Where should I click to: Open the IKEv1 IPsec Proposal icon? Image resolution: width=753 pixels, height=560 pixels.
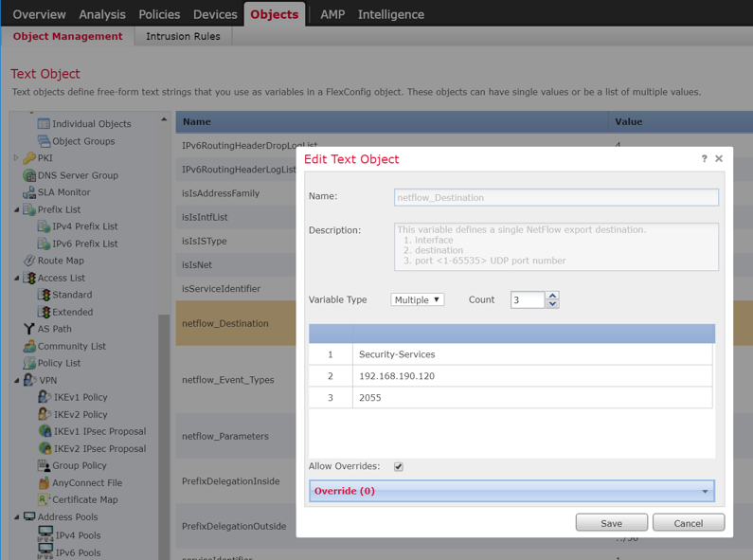click(45, 431)
